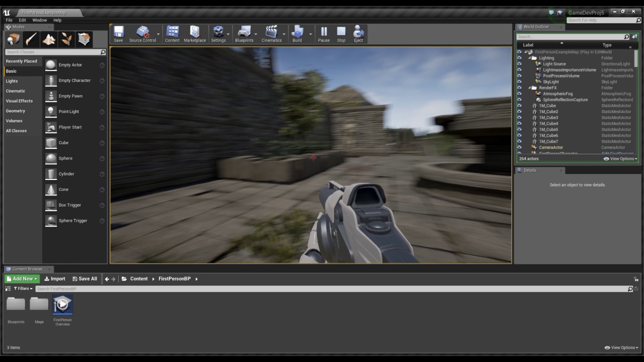Image resolution: width=644 pixels, height=362 pixels.
Task: Select the Place mode icon
Action: click(14, 39)
